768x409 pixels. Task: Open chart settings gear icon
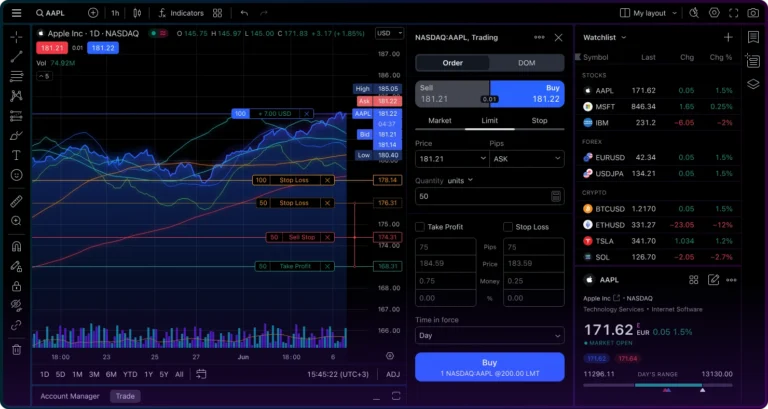(714, 13)
